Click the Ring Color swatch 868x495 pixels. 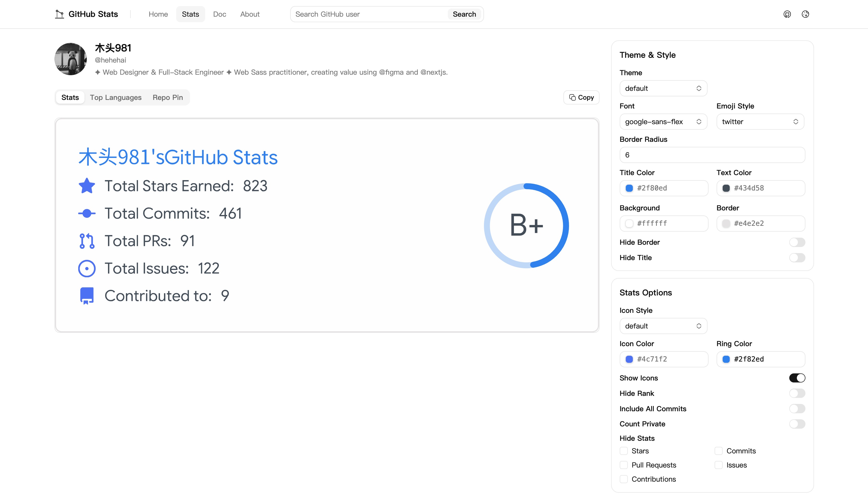point(726,359)
